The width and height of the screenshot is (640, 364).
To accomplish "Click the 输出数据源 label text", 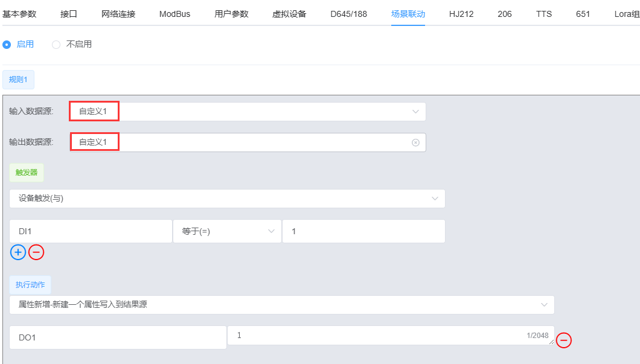I will click(x=31, y=142).
